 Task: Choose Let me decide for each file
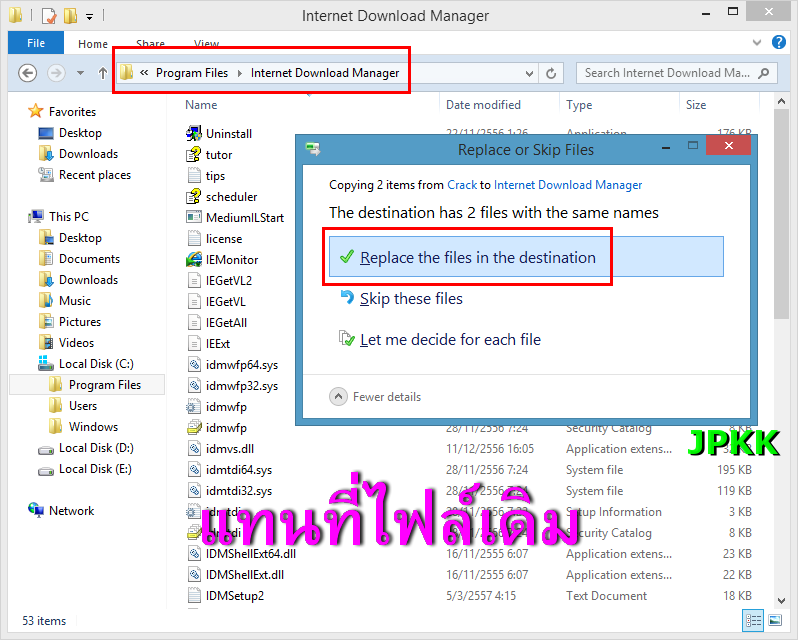tap(440, 340)
